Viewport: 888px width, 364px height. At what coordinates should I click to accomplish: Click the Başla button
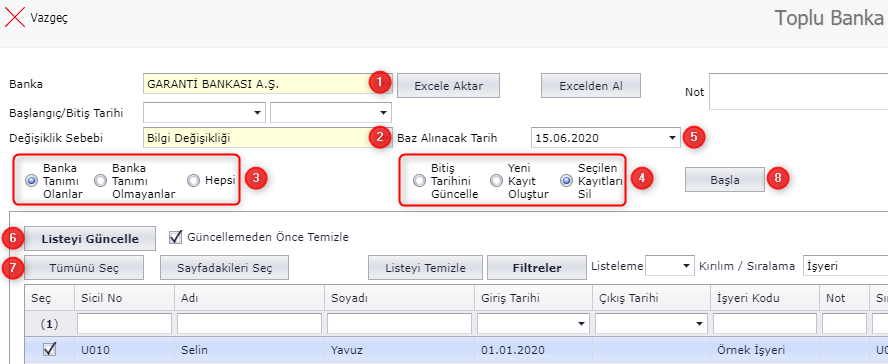[x=724, y=179]
